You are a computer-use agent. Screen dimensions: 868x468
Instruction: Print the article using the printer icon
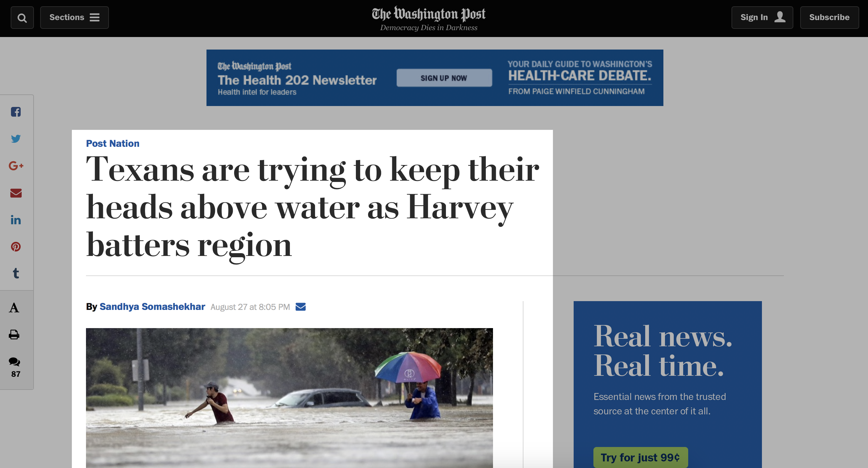[x=14, y=335]
